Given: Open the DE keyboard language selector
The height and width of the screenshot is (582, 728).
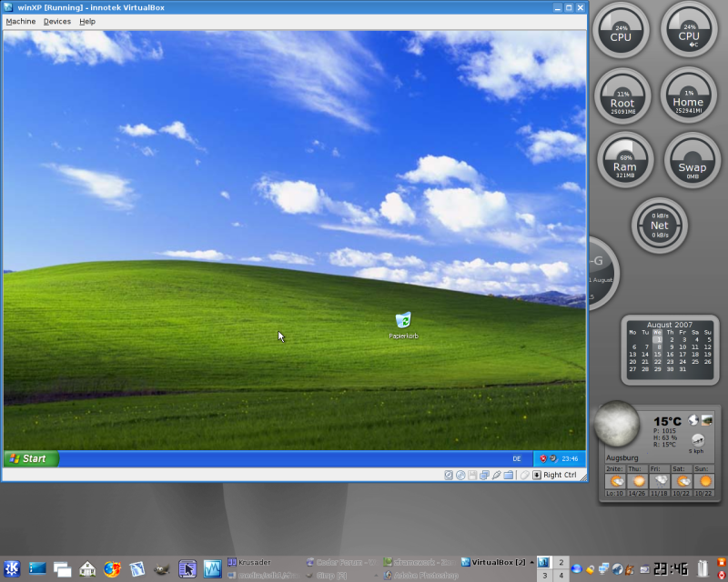Looking at the screenshot, I should click(x=517, y=459).
